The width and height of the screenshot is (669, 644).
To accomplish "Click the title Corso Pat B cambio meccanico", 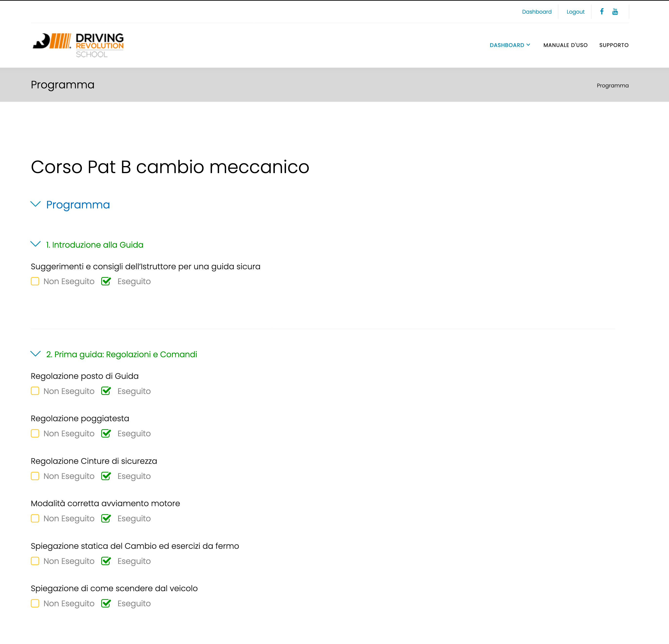I will click(170, 167).
